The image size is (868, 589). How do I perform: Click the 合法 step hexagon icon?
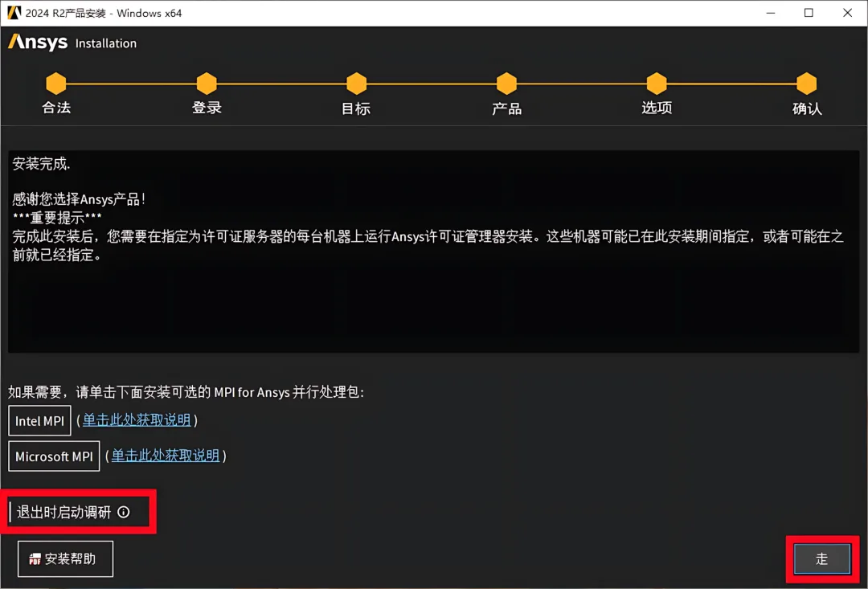click(x=56, y=84)
